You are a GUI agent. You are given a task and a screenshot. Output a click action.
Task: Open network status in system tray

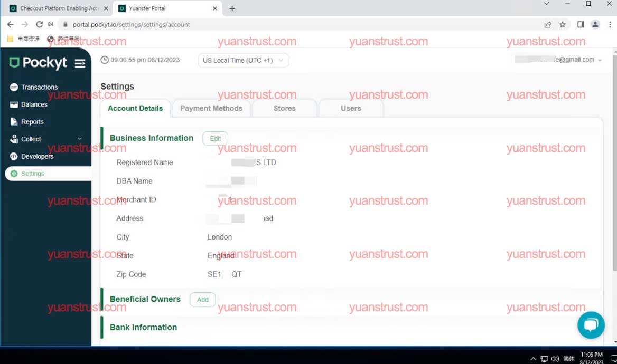pyautogui.click(x=544, y=359)
